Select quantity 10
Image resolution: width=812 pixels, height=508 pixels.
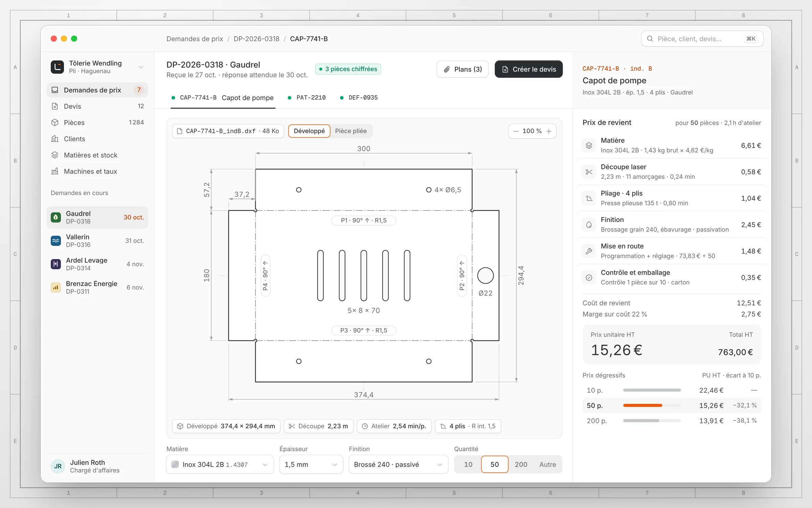click(468, 465)
